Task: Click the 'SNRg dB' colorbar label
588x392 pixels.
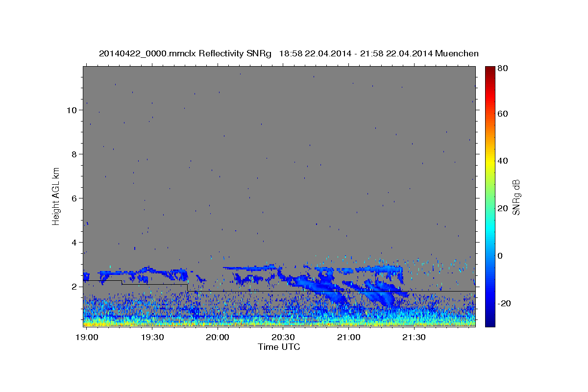Action: point(515,196)
